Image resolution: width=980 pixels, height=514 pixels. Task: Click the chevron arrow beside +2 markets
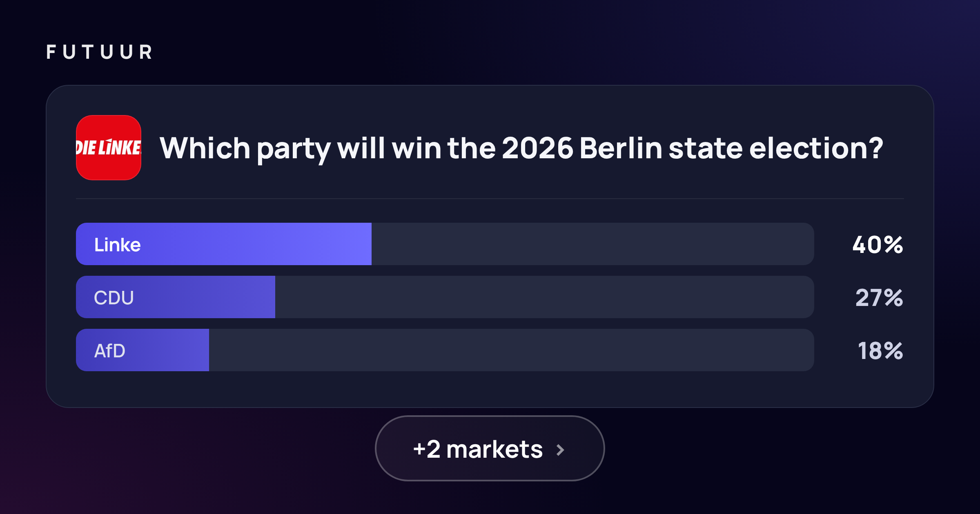point(560,450)
